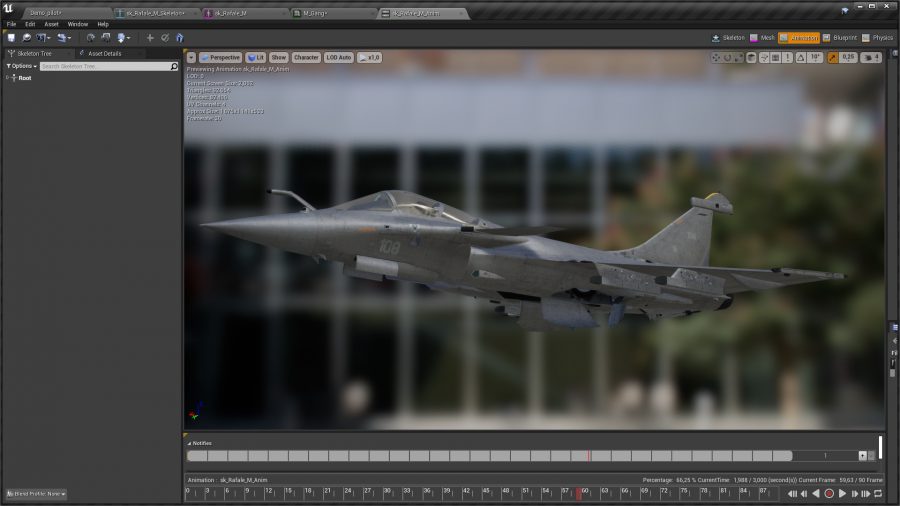The height and width of the screenshot is (506, 900).
Task: Click Find in Content Browser magnifier icon
Action: click(26, 38)
